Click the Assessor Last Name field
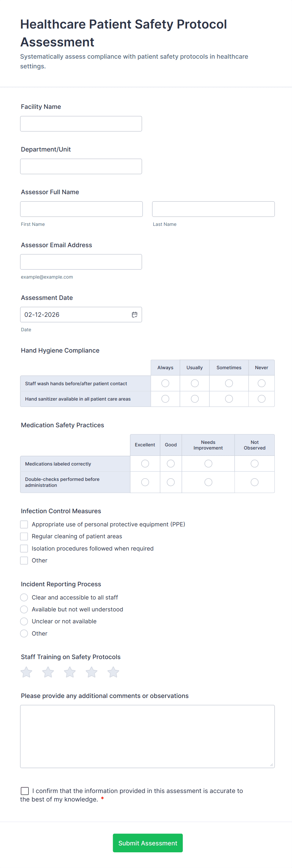The height and width of the screenshot is (868, 292). (x=213, y=209)
